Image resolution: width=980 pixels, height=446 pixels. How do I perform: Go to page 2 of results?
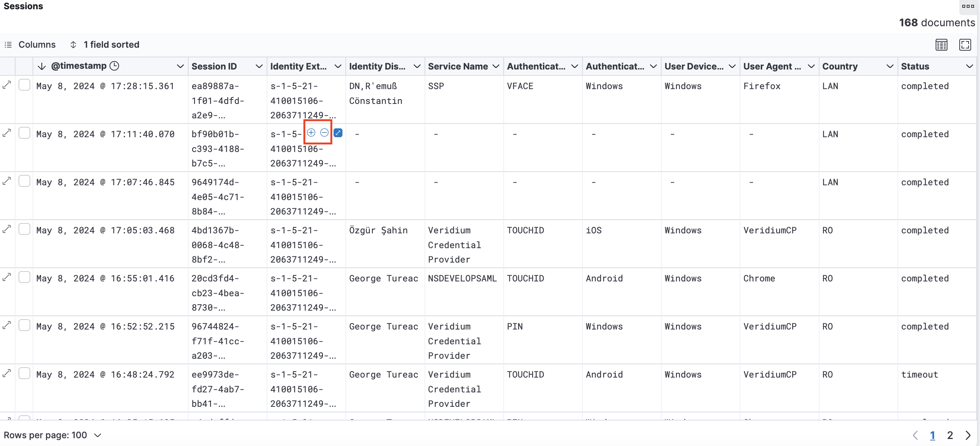[950, 435]
